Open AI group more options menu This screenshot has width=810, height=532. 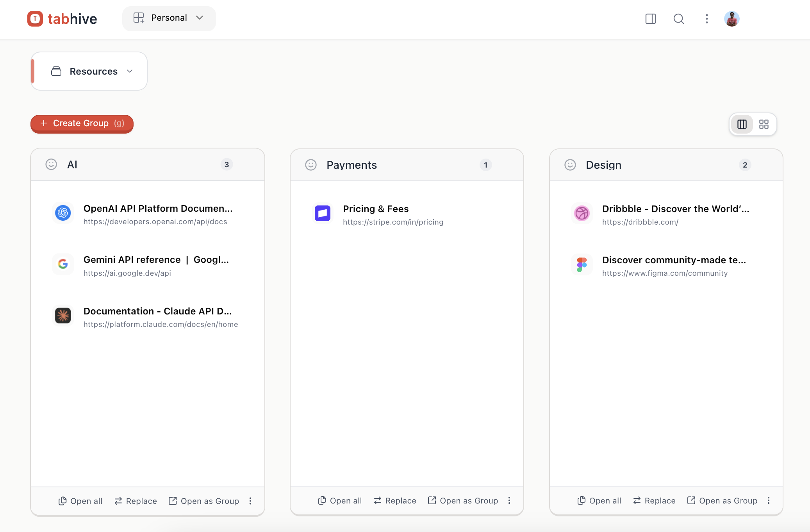tap(250, 501)
